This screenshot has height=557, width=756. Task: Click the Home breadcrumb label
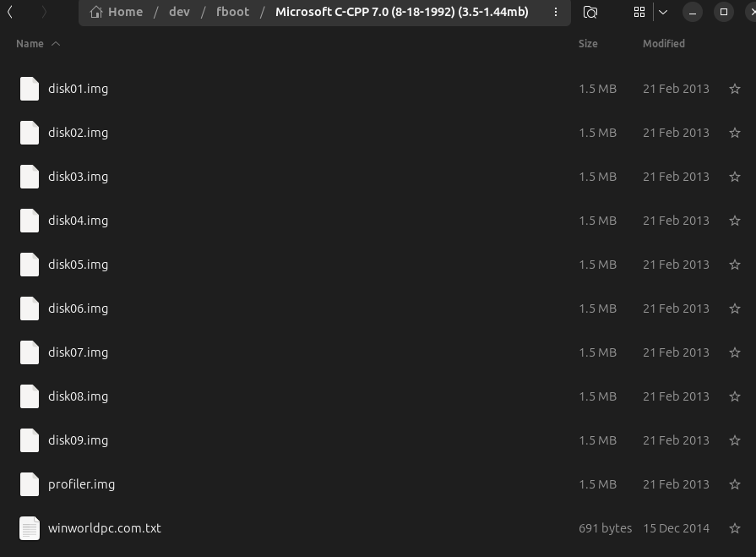click(x=125, y=12)
